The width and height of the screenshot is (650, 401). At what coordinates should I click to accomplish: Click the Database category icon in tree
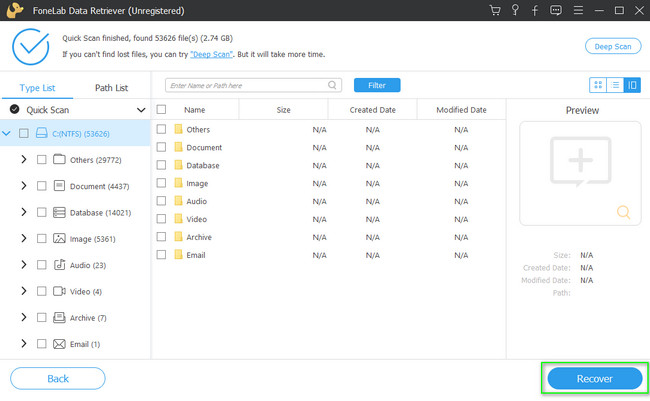tap(59, 212)
